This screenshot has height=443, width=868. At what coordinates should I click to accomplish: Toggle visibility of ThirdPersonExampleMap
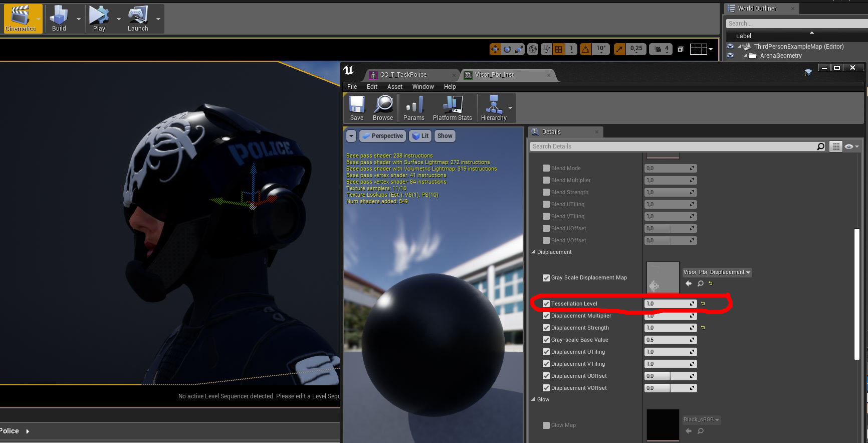coord(730,46)
